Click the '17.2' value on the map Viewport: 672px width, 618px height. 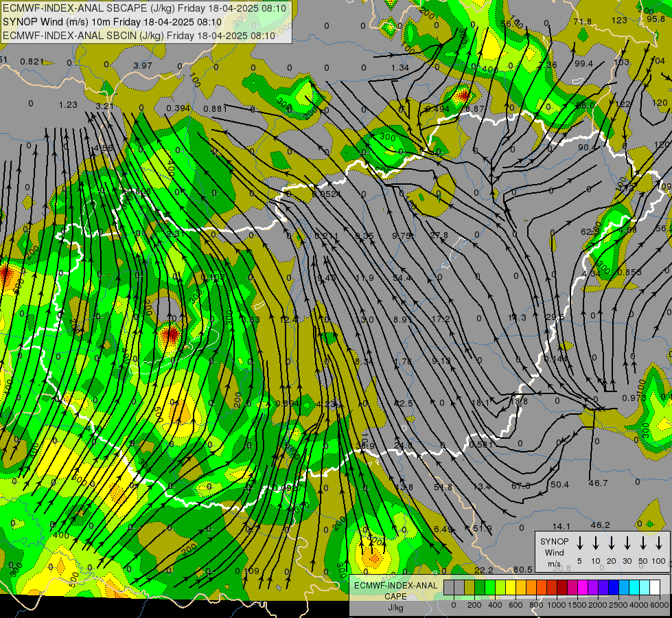point(441,319)
